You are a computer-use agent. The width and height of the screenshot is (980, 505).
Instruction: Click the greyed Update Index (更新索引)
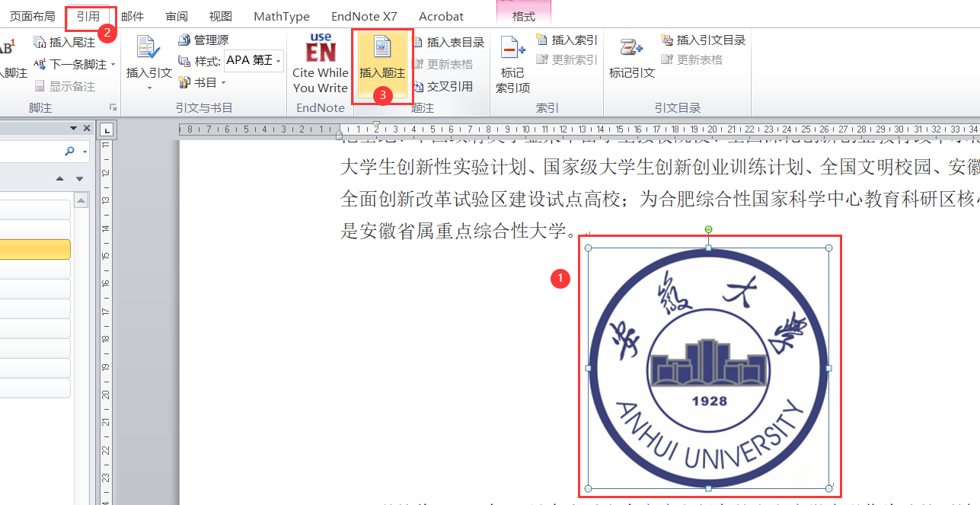tap(567, 59)
